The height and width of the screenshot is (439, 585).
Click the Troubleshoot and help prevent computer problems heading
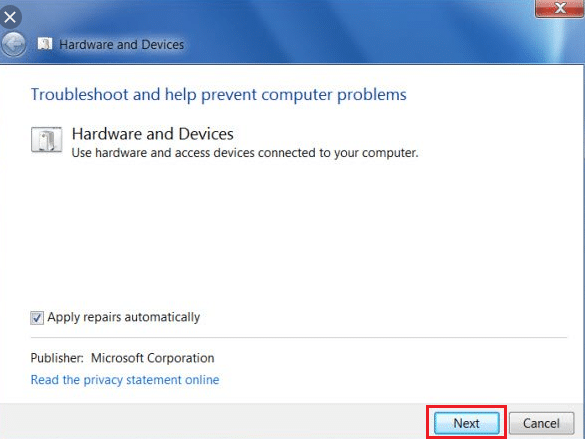[219, 94]
